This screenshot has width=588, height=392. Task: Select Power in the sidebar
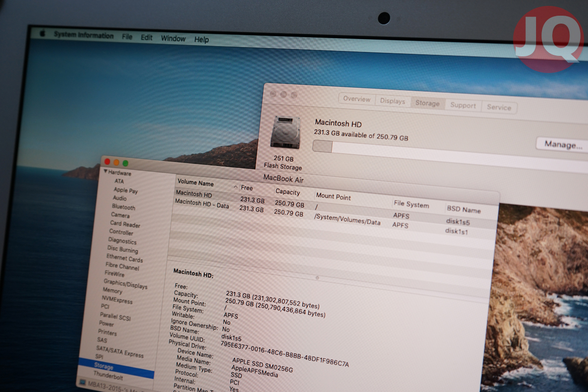(106, 324)
